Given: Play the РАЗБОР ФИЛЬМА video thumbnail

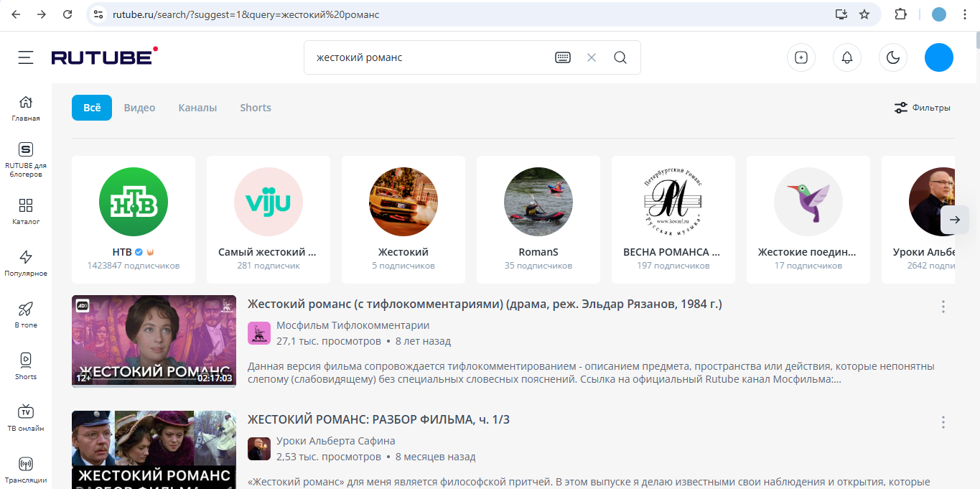Looking at the screenshot, I should [154, 450].
